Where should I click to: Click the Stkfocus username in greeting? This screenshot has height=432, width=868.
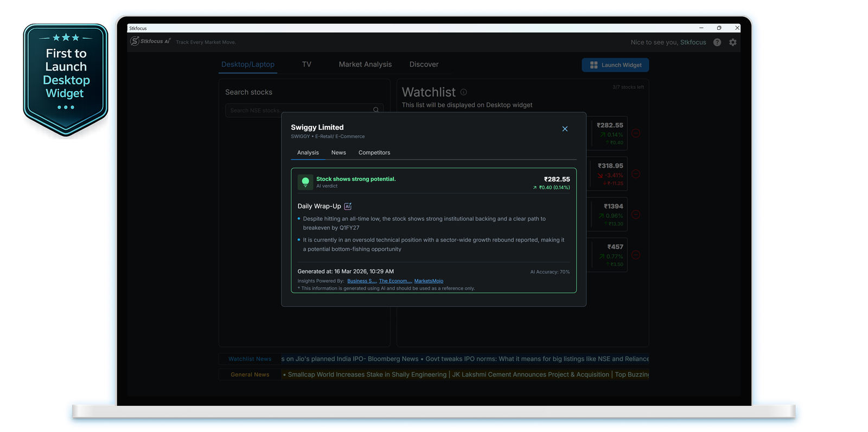tap(693, 42)
